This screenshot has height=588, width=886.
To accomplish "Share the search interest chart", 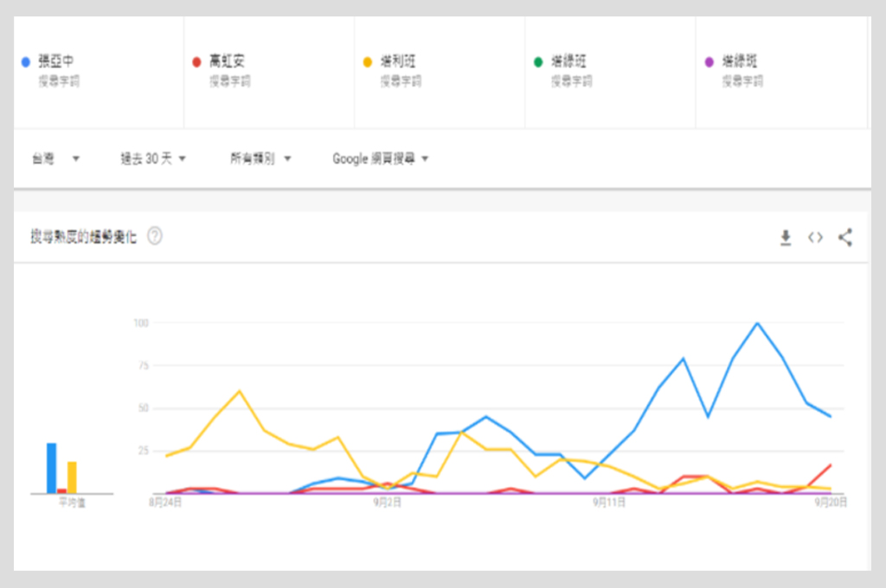I will pyautogui.click(x=845, y=238).
